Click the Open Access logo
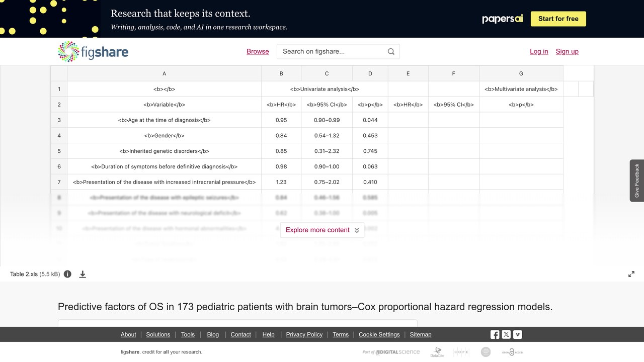Viewport: 644px width, 362px height. [513, 352]
